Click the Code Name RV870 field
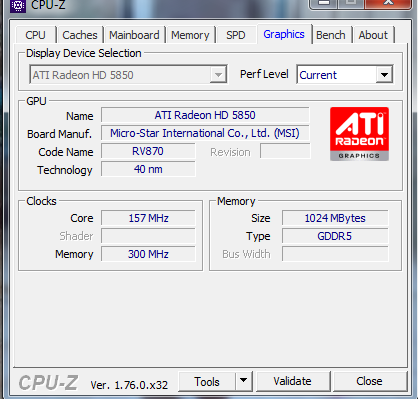Screen dimensions: 418x399 coord(148,151)
